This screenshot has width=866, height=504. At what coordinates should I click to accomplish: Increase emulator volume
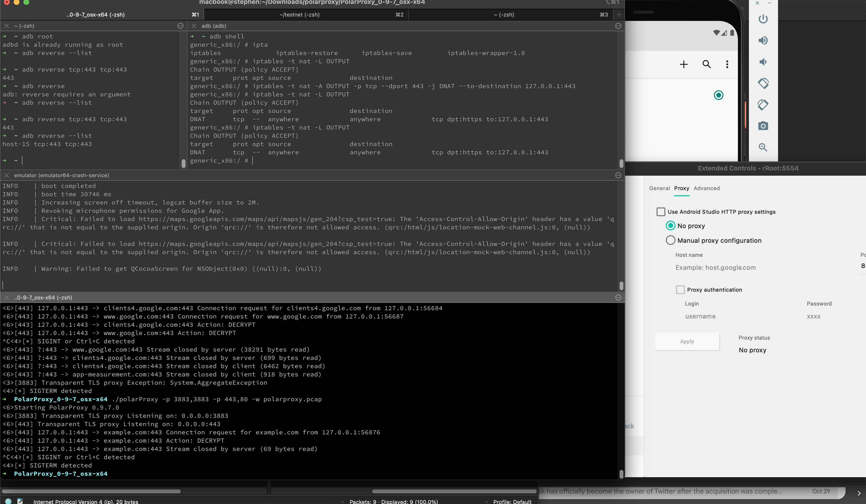(763, 40)
